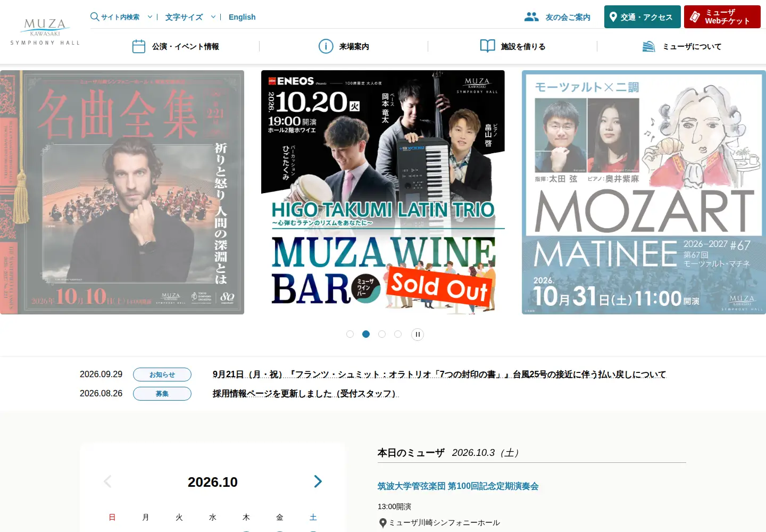
Task: Open the 来場案内 menu
Action: (x=354, y=46)
